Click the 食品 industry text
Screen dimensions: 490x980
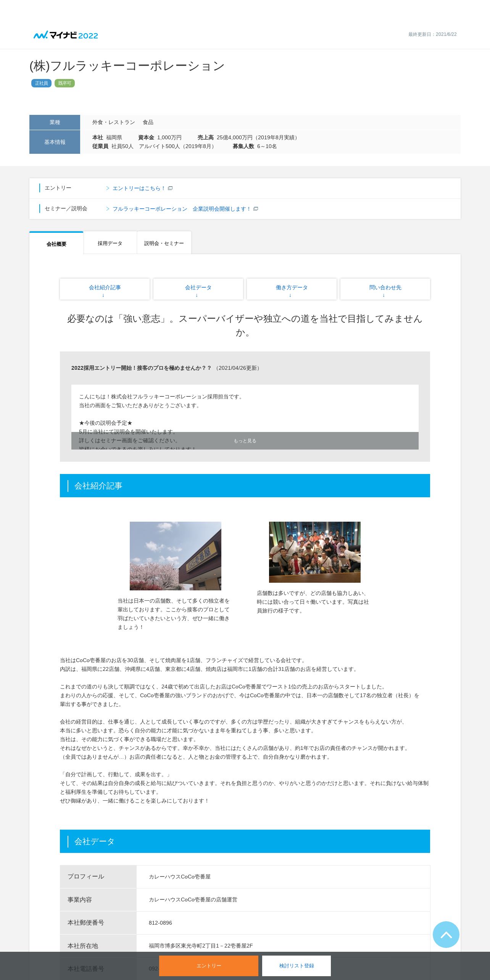tap(148, 122)
